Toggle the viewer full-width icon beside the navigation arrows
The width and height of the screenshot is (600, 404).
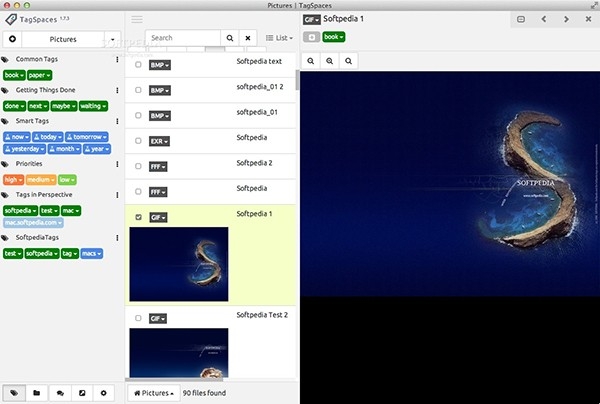pos(521,19)
